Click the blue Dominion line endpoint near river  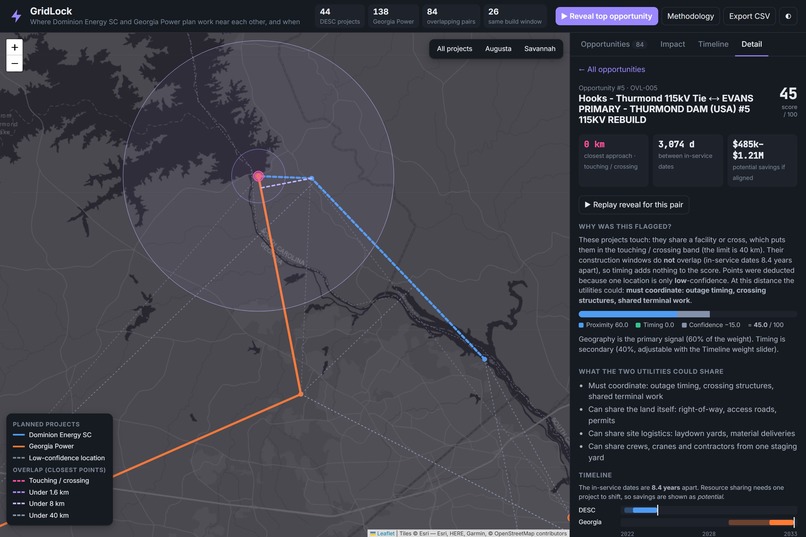(x=484, y=359)
